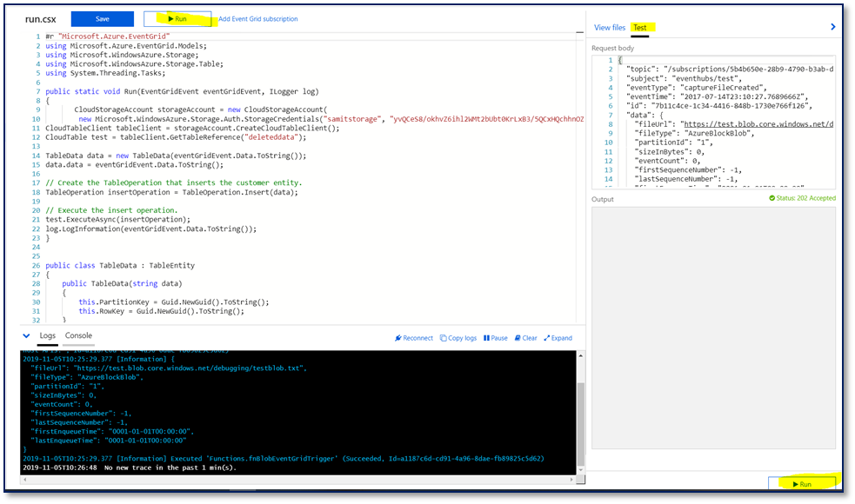Click the "Execute the insert operation" comment
The height and width of the screenshot is (504, 855).
coord(111,210)
